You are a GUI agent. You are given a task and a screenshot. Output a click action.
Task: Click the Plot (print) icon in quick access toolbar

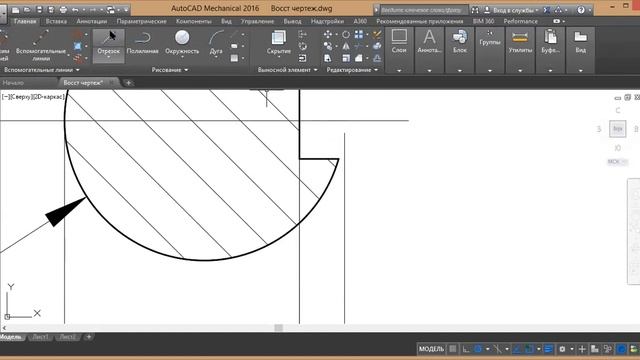point(63,9)
